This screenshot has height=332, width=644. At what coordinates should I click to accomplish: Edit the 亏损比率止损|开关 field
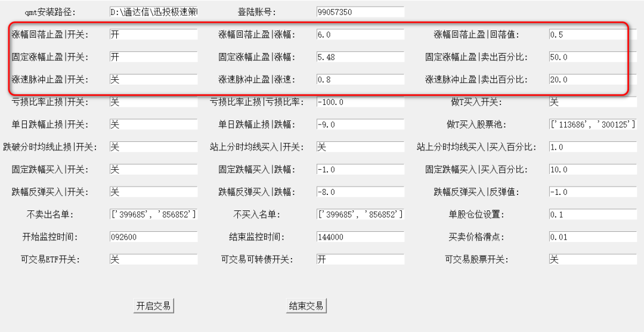point(154,102)
